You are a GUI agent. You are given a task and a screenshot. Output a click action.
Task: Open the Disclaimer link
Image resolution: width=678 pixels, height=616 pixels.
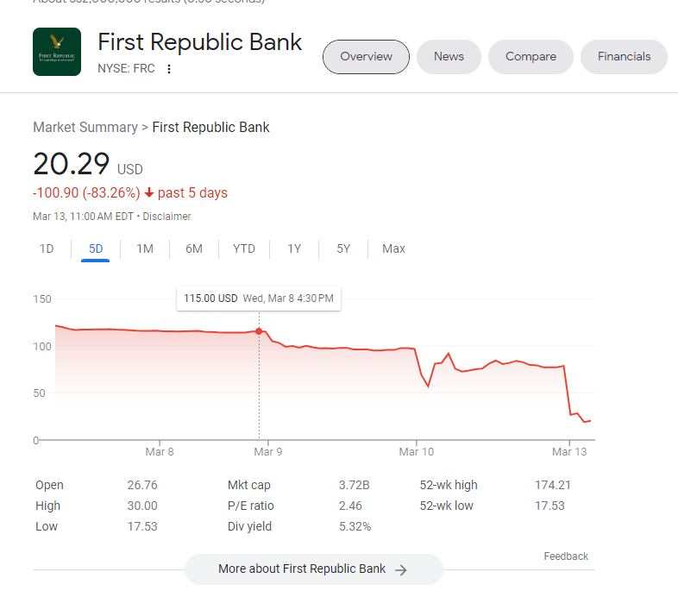coord(166,217)
